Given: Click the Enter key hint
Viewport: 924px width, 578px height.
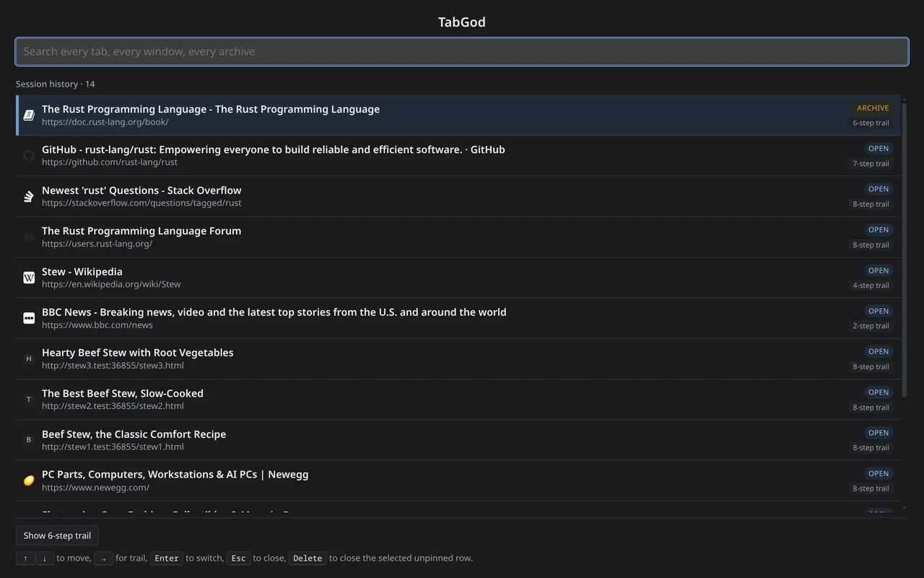Looking at the screenshot, I should [167, 558].
